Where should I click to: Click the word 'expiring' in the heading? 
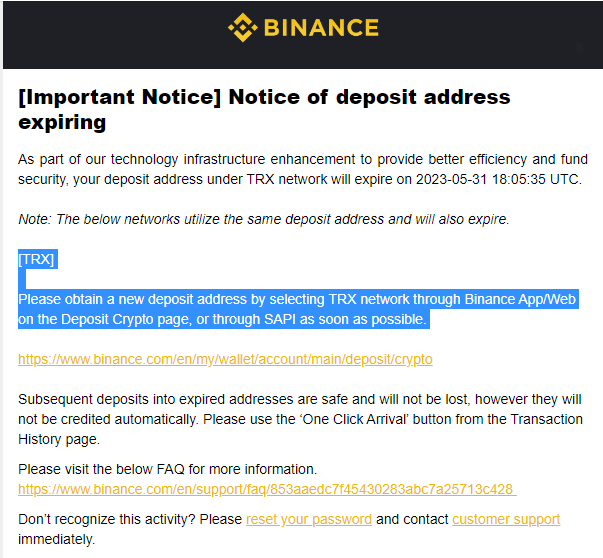pos(62,123)
